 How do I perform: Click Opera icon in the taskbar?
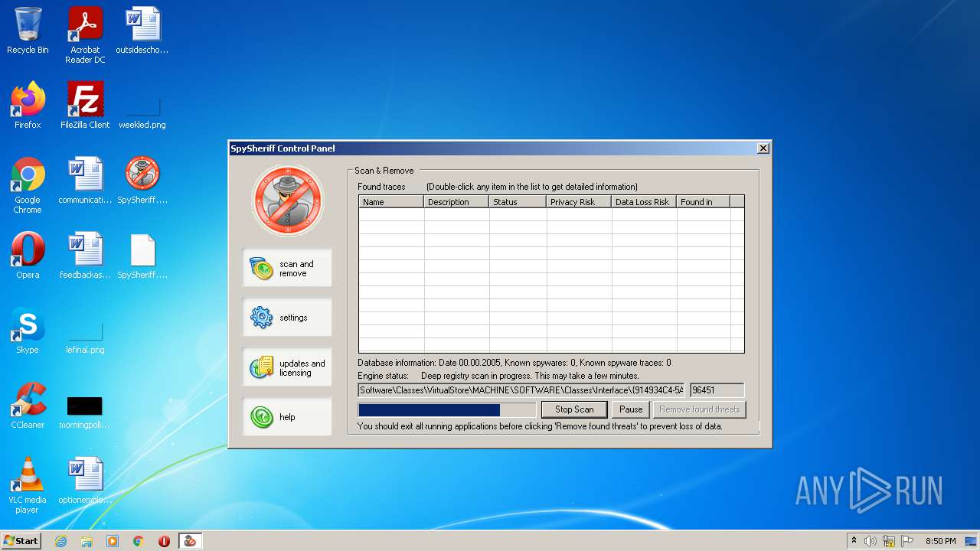point(164,541)
